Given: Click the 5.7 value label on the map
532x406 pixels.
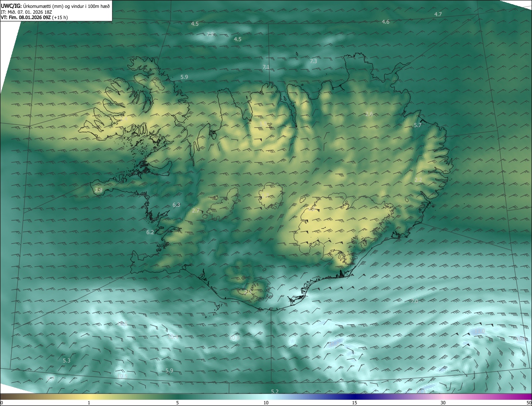Looking at the screenshot, I should click(x=418, y=125).
